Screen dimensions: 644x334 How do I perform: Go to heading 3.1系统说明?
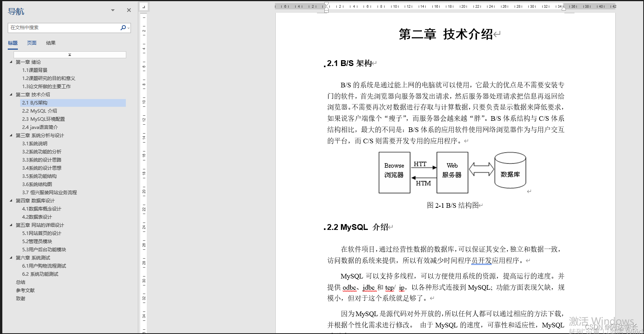coord(35,144)
